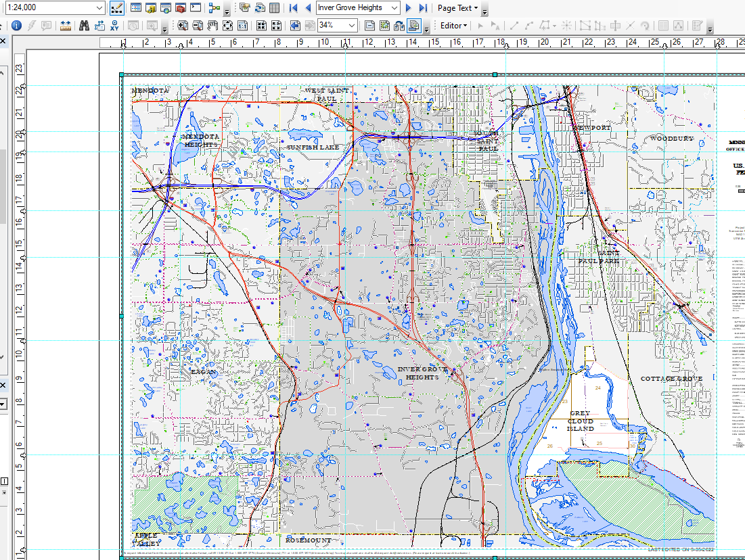Viewport: 745px width, 560px height.
Task: Go to the next data driven page
Action: (408, 8)
